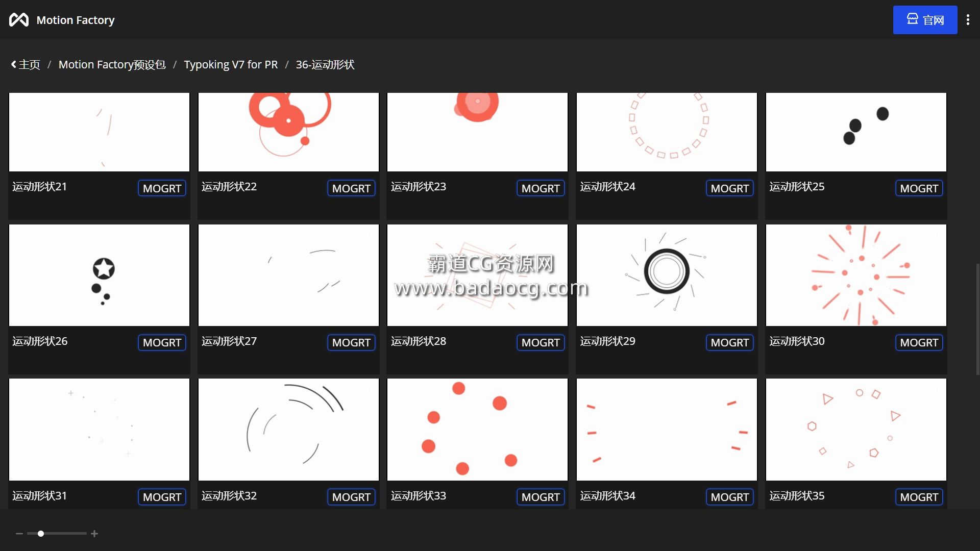Click the 官网 official site button
This screenshot has height=551, width=980.
(x=925, y=20)
